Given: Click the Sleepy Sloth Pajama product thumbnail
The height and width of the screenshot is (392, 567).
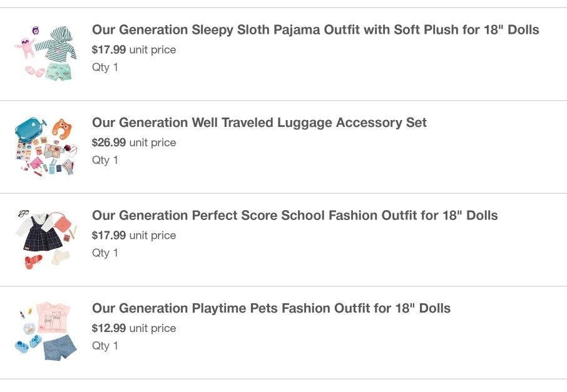Looking at the screenshot, I should coord(47,50).
